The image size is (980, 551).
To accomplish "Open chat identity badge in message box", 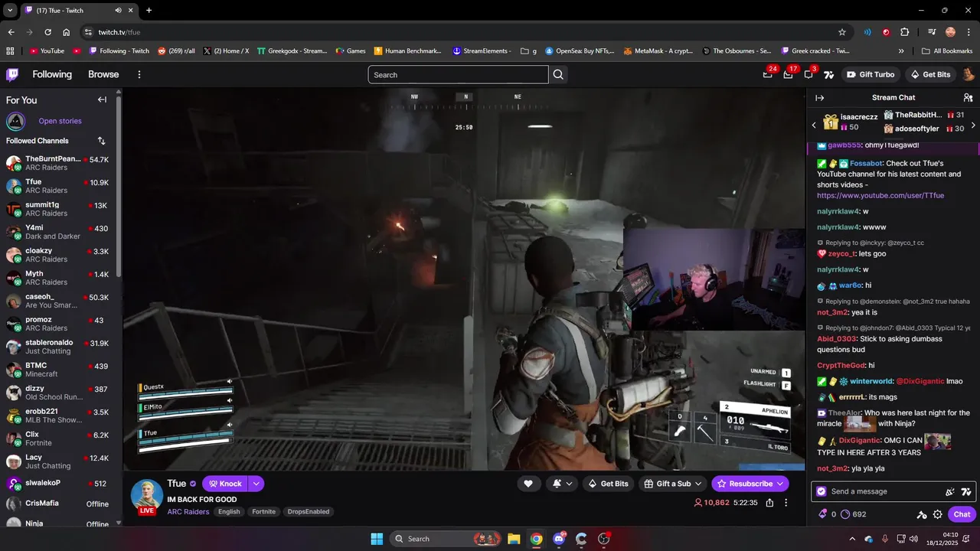I will tap(822, 491).
